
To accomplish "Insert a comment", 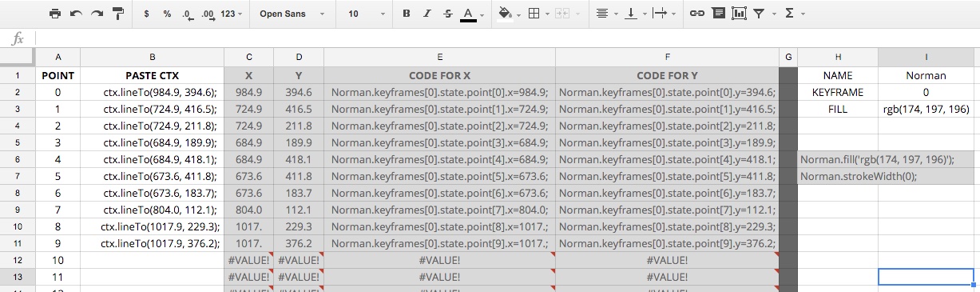I will pyautogui.click(x=718, y=14).
